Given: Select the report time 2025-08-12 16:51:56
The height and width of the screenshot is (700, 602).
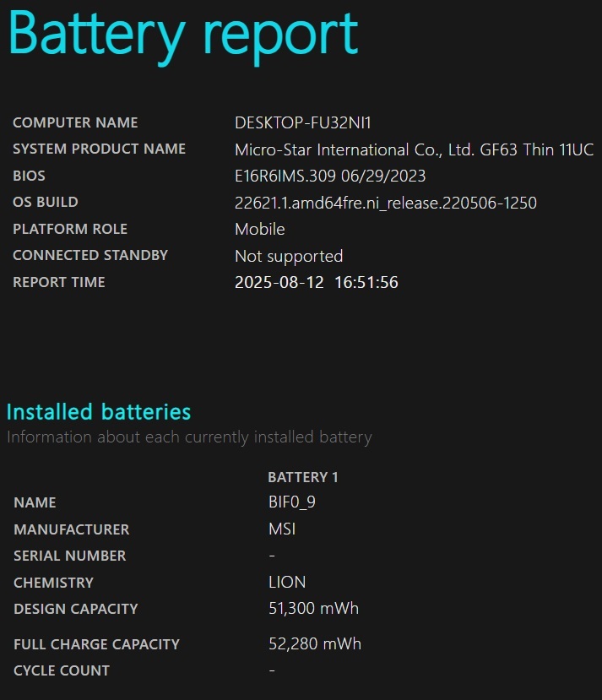Looking at the screenshot, I should [317, 282].
